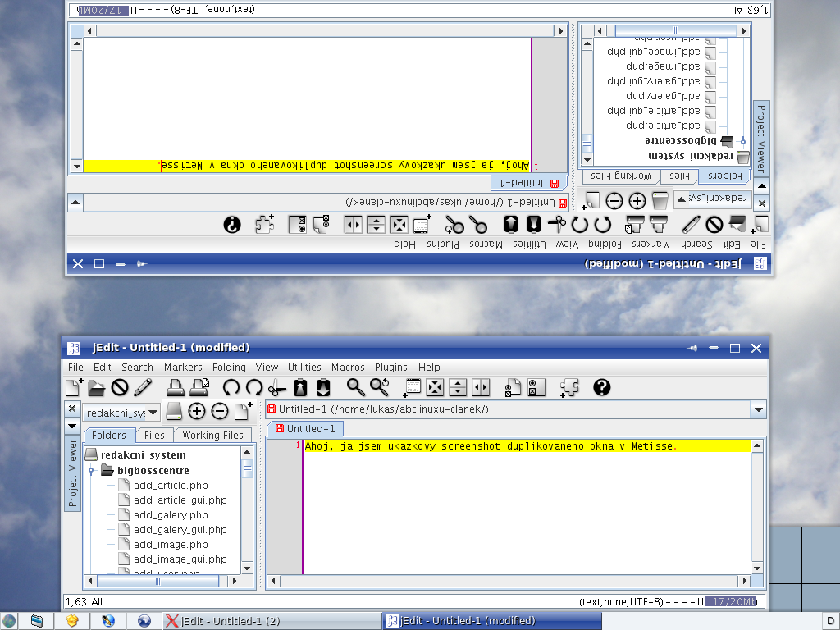This screenshot has width=840, height=630.
Task: Toggle vertical Project Viewer tab in upside-down jEdit
Action: (x=761, y=138)
